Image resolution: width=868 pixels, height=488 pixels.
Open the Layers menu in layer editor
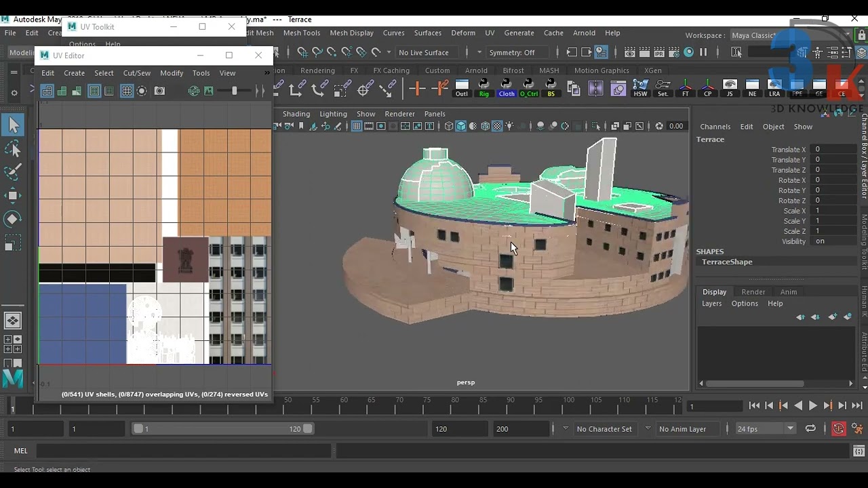712,304
